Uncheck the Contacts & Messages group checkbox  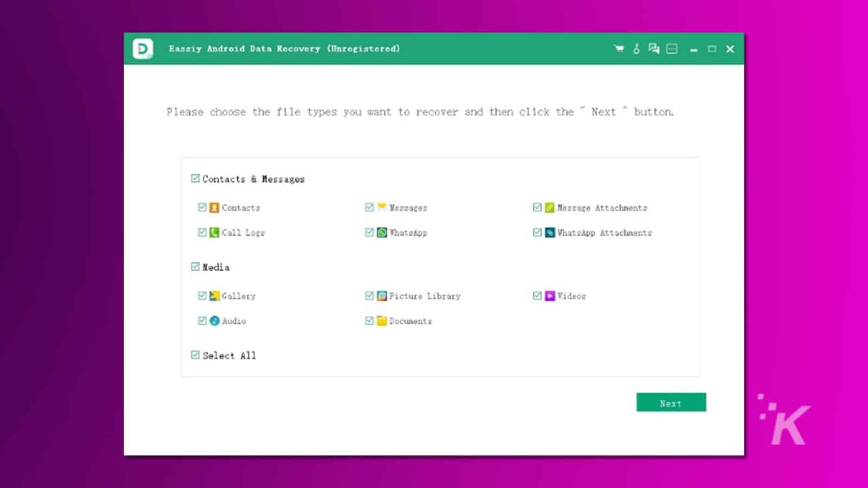[195, 178]
